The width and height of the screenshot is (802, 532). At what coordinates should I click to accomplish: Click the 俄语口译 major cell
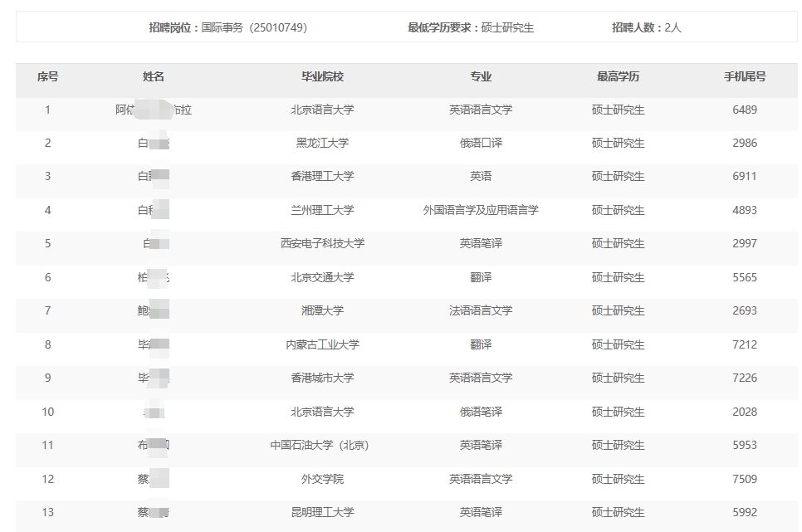481,143
